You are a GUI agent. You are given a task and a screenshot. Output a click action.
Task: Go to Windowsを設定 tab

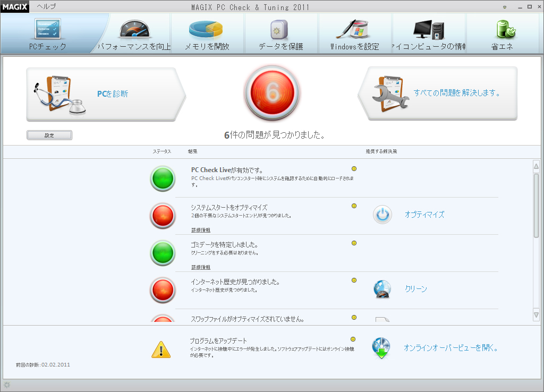pos(354,34)
